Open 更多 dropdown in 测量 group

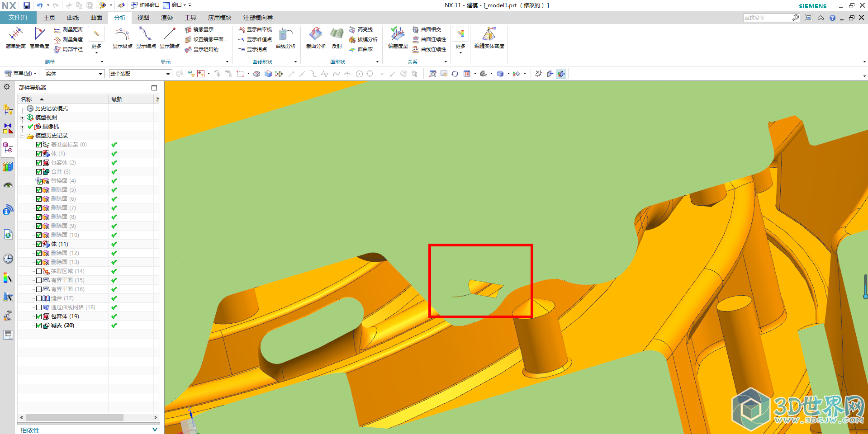point(96,40)
